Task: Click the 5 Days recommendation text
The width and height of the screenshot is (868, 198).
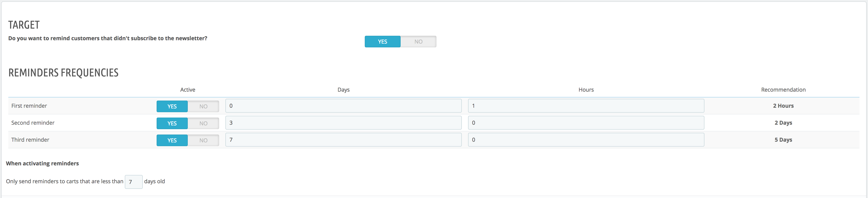Action: pos(783,140)
